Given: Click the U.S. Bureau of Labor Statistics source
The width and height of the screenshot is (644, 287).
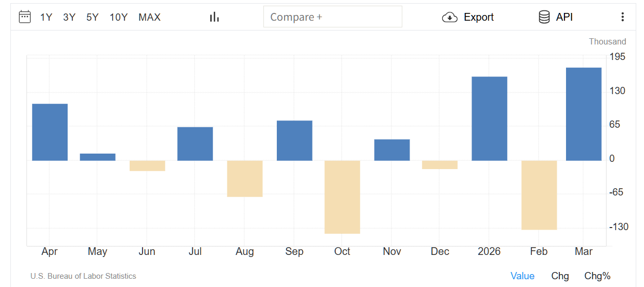Looking at the screenshot, I should click(83, 276).
